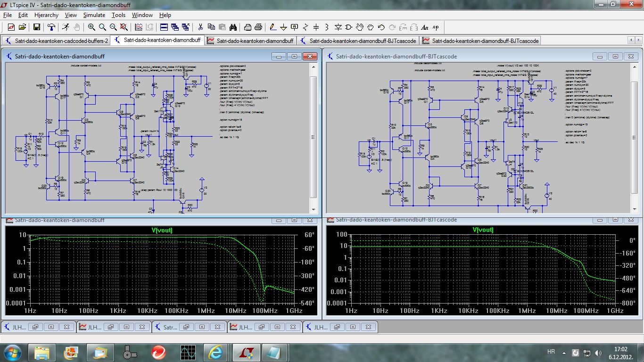Screen dimensions: 644x362
Task: Select the Cut scissors tool
Action: coord(200,27)
